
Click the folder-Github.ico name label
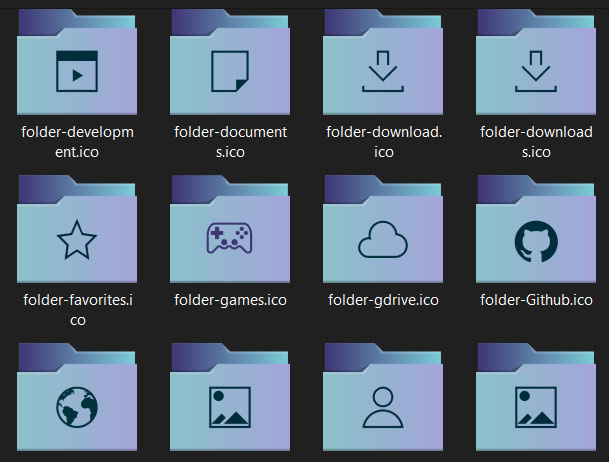[x=535, y=300]
